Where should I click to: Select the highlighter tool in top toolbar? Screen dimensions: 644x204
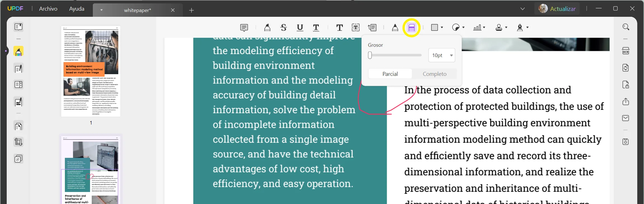click(x=267, y=27)
